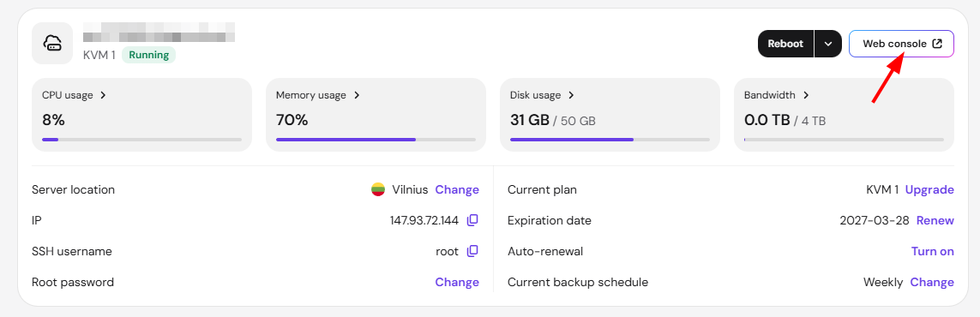Open the Web console
The image size is (980, 317).
901,44
